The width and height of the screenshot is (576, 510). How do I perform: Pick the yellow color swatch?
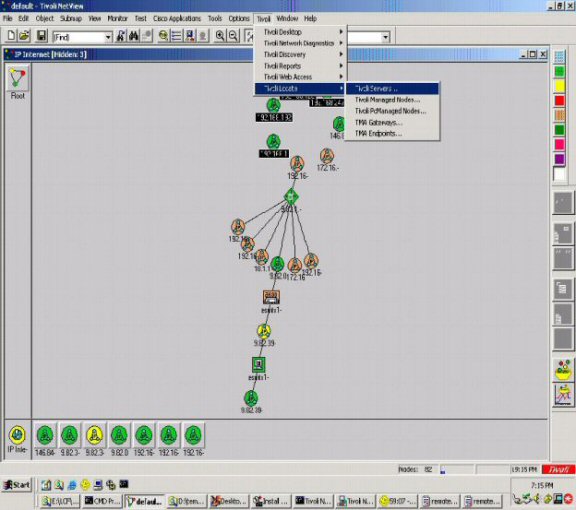pos(559,86)
